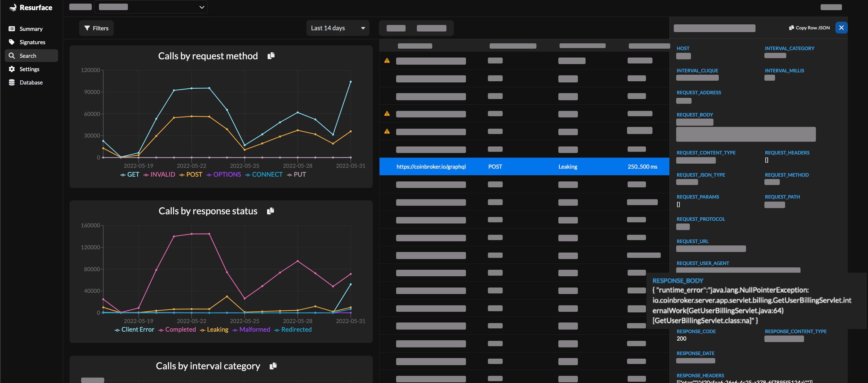Screen dimensions: 868x383
Task: Copy the Calls by response status chart
Action: (x=270, y=211)
